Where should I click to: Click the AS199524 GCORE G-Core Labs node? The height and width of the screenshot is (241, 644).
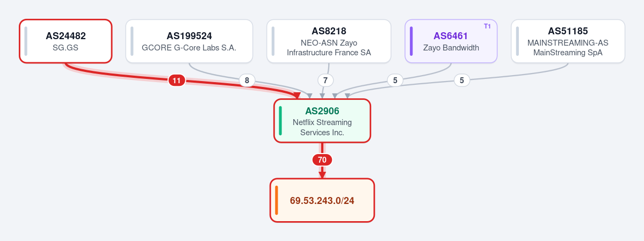(x=189, y=41)
